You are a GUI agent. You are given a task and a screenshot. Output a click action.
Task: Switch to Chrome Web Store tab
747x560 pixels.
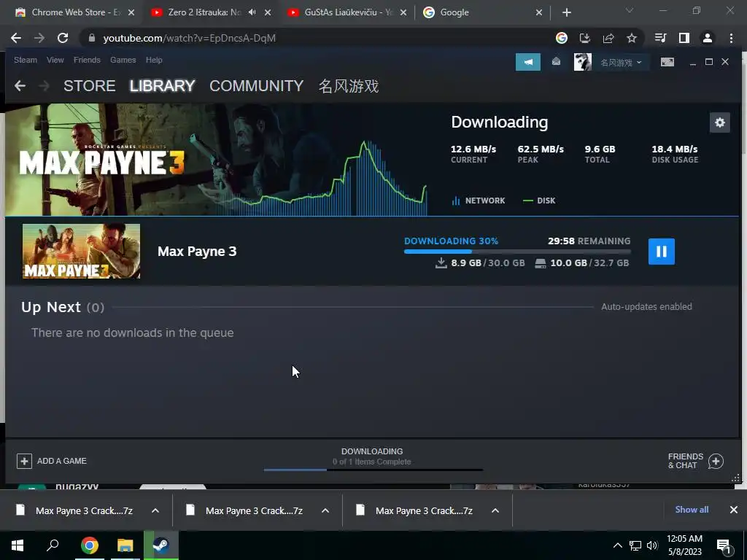click(x=74, y=12)
